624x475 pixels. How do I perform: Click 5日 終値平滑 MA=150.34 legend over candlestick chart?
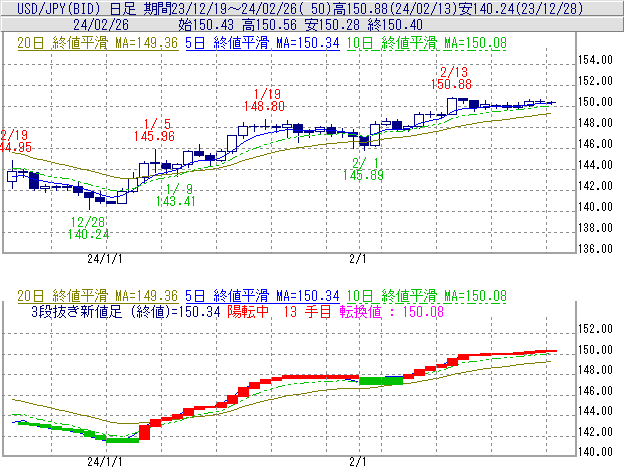tap(262, 43)
